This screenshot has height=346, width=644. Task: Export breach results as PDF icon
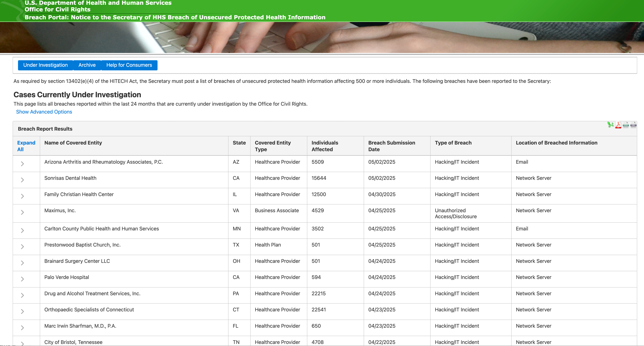click(x=618, y=125)
